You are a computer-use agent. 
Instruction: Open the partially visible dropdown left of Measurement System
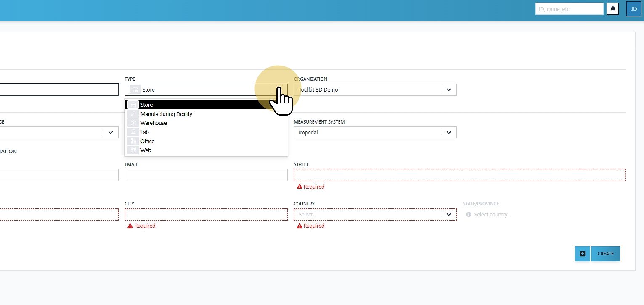coord(59,132)
